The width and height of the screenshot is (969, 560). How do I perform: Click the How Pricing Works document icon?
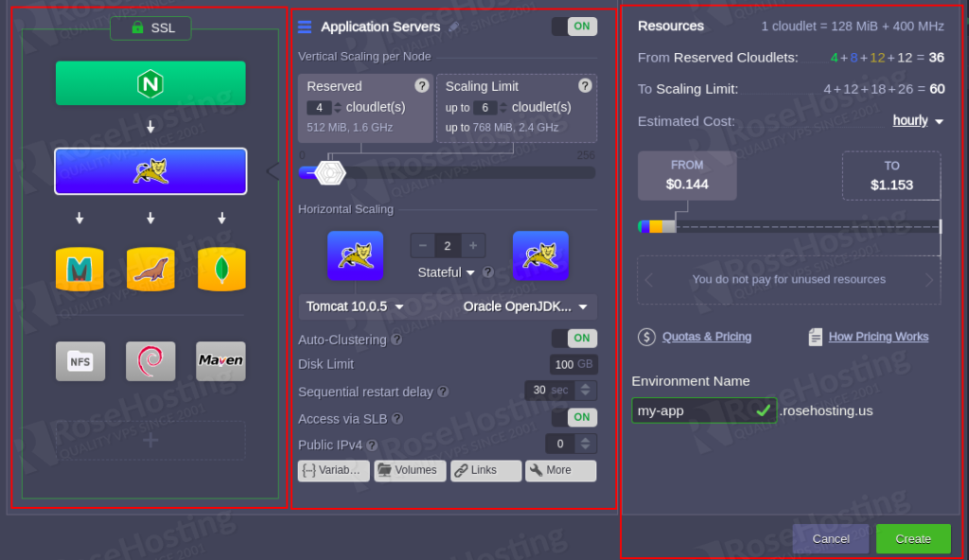(815, 337)
